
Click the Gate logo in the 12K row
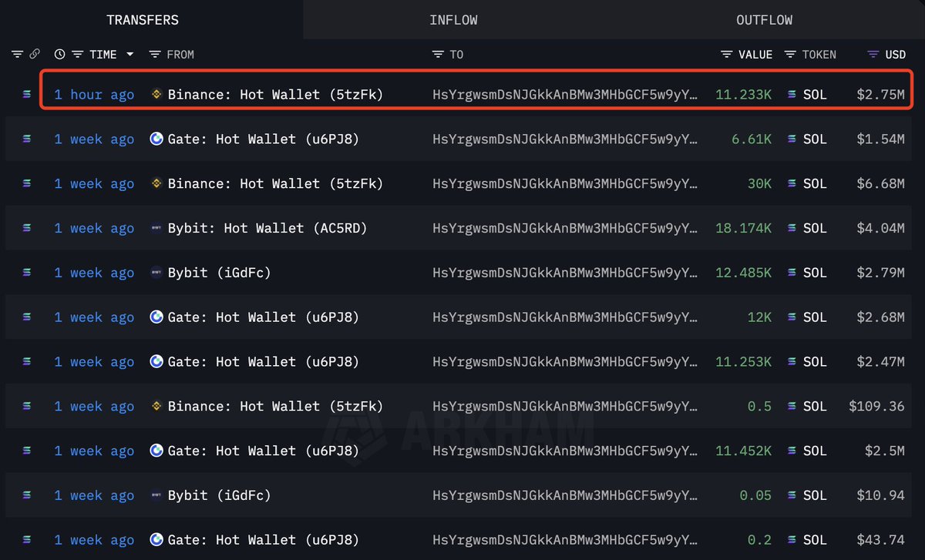click(156, 317)
